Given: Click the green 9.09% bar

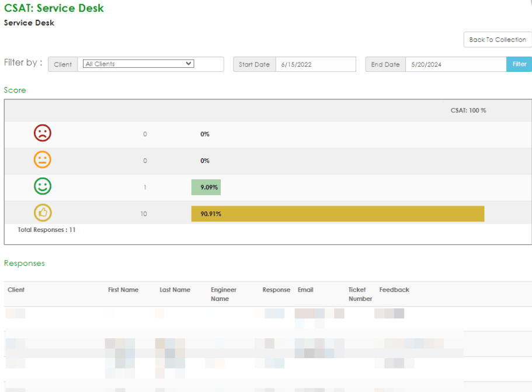Looking at the screenshot, I should pyautogui.click(x=206, y=187).
